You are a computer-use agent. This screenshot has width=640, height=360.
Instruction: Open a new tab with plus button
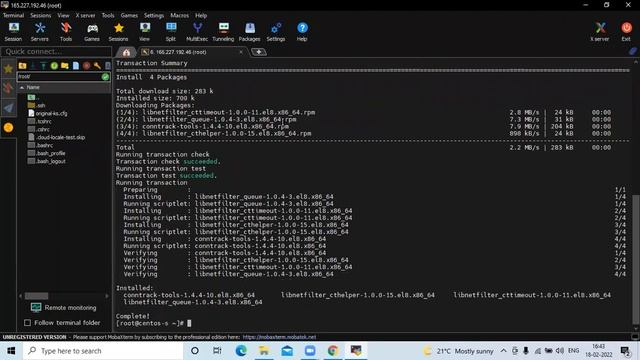point(258,52)
